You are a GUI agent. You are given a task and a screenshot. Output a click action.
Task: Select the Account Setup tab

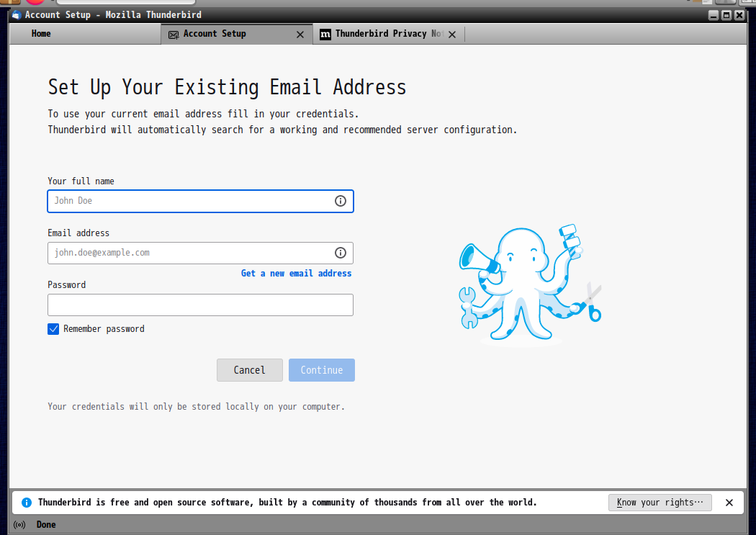(237, 34)
